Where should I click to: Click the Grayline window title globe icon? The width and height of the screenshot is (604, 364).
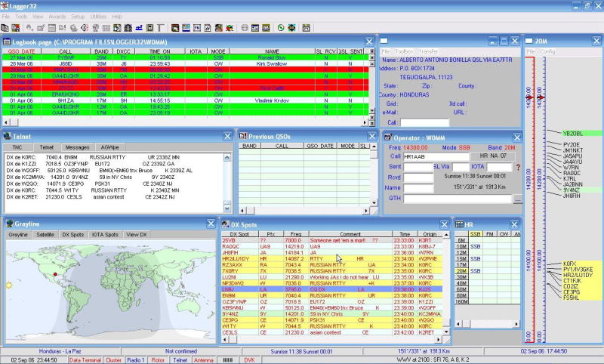pyautogui.click(x=8, y=224)
